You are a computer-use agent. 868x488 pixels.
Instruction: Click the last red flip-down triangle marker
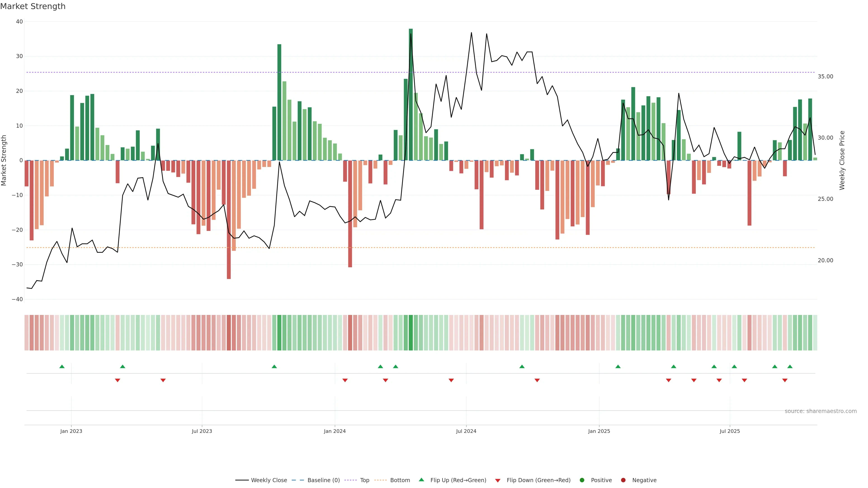tap(785, 380)
